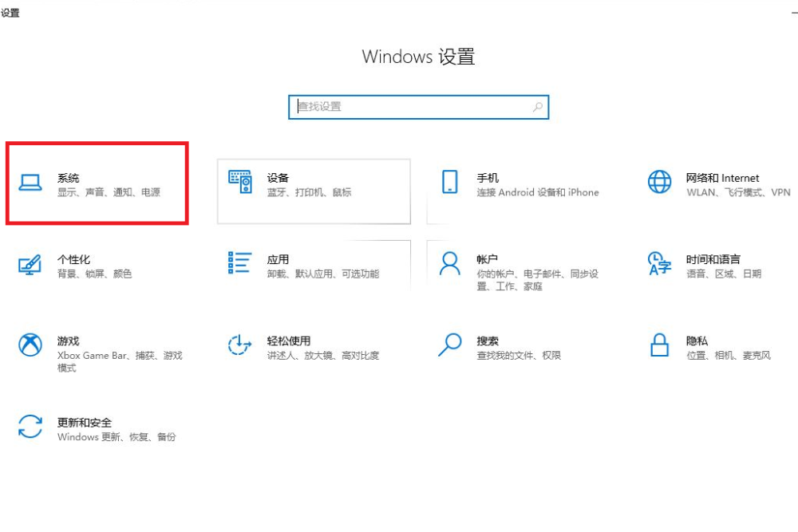Open the 系统 settings title
Viewport: 798px width, 532px height.
point(68,178)
